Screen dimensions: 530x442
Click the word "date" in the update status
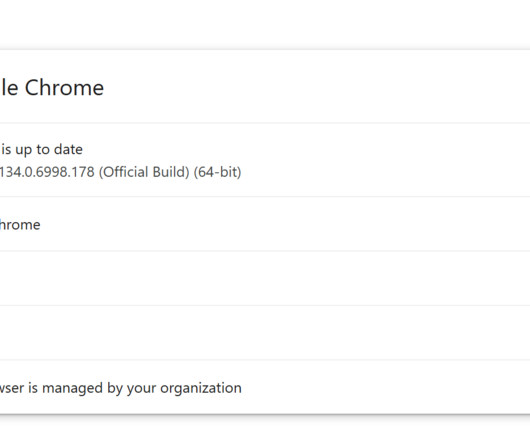click(x=68, y=149)
